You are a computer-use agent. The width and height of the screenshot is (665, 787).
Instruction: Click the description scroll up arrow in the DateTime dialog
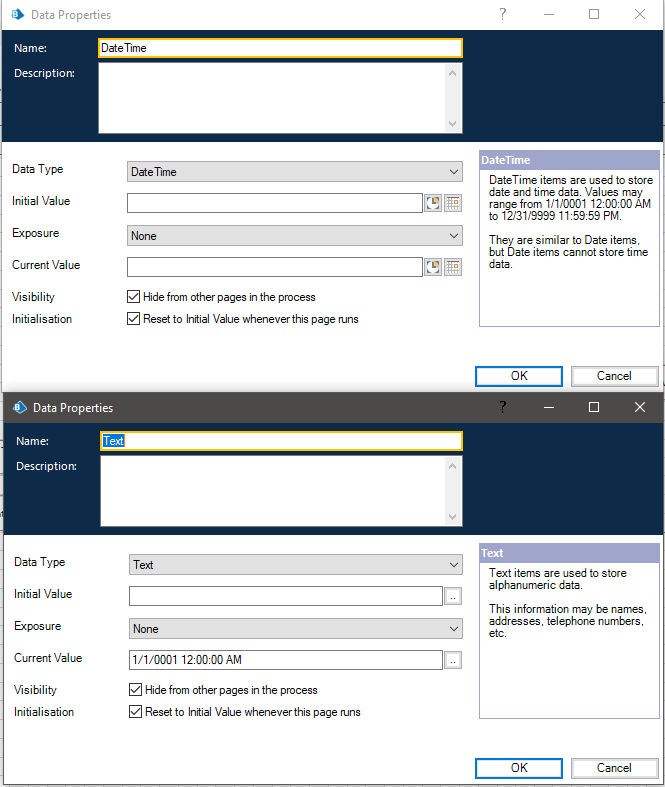453,73
